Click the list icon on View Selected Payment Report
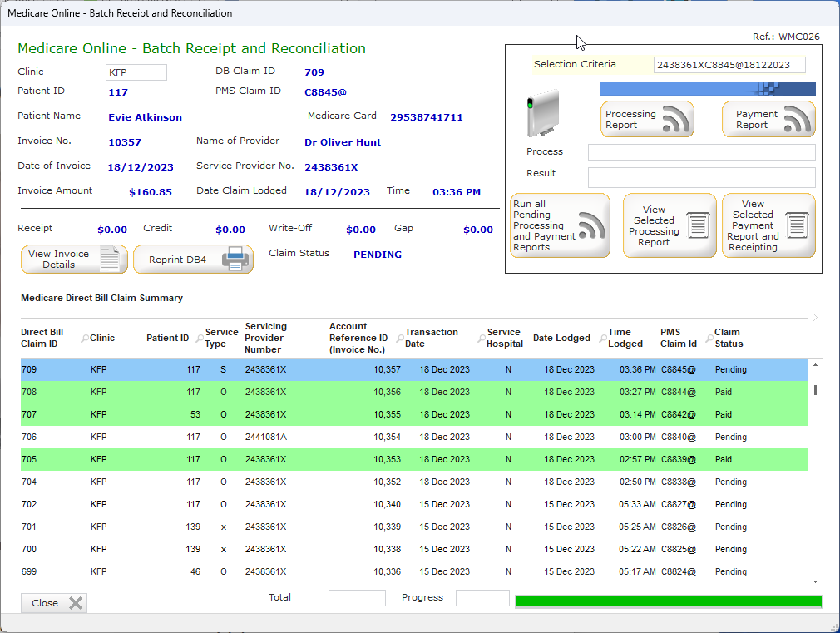This screenshot has width=840, height=633. coord(797,225)
